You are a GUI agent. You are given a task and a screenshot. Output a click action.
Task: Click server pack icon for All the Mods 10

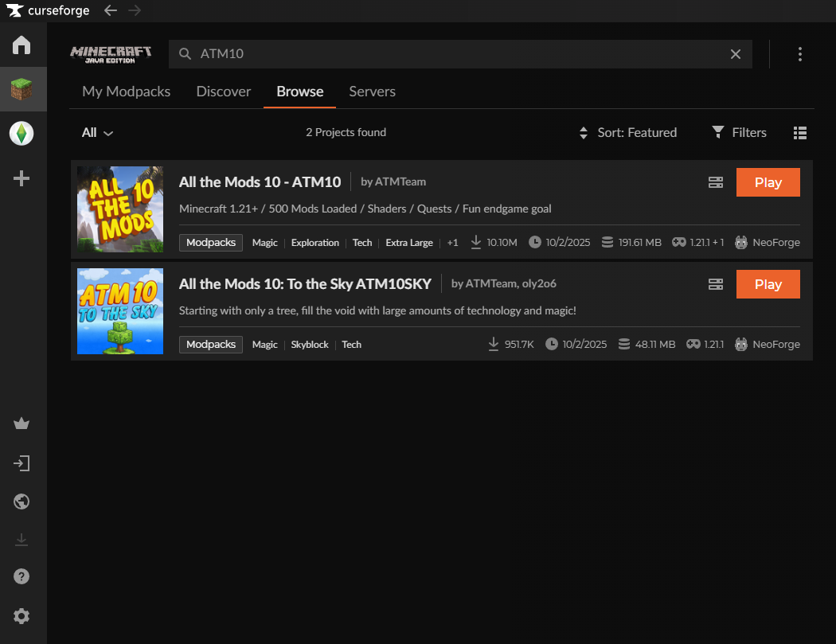[715, 182]
